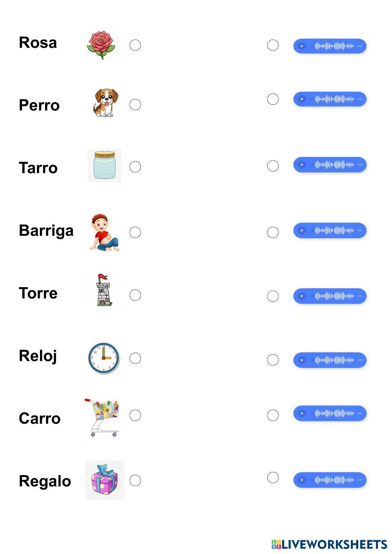Click the castle tower picture

pos(103,290)
